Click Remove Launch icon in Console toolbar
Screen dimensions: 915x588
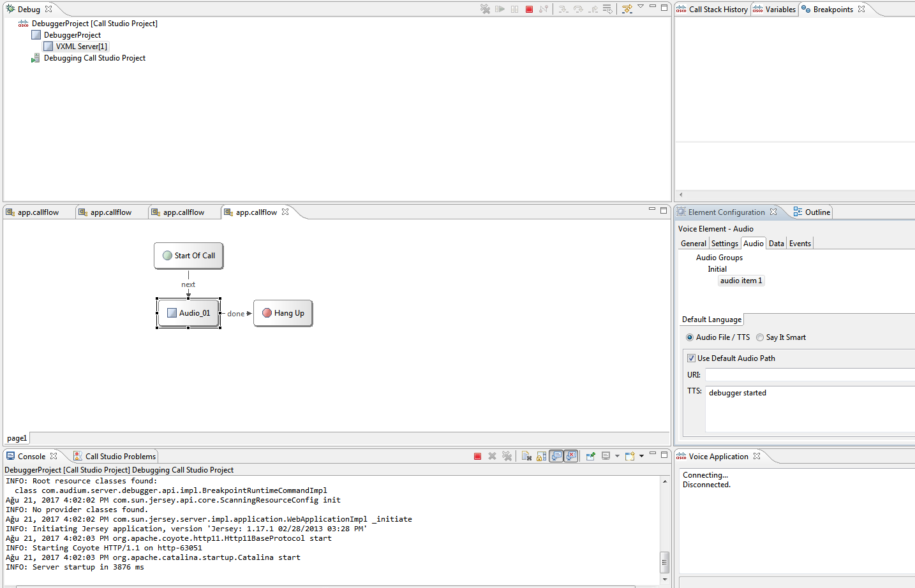(x=492, y=456)
